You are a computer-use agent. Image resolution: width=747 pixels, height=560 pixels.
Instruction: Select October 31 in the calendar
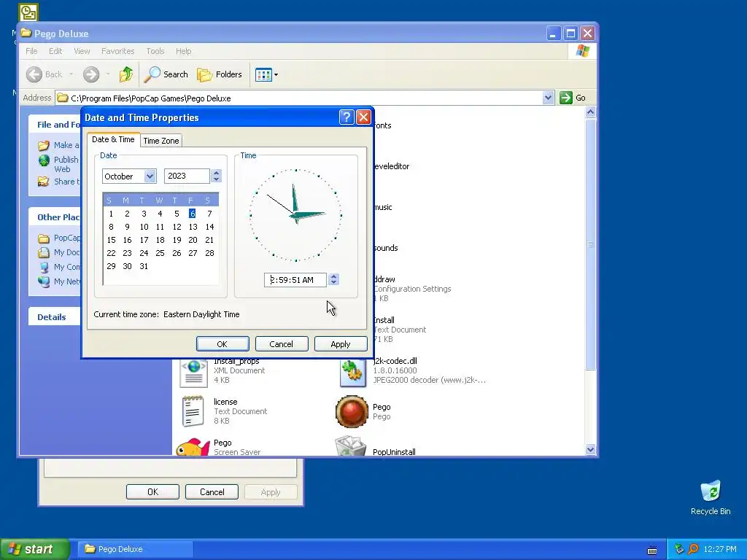pyautogui.click(x=144, y=266)
